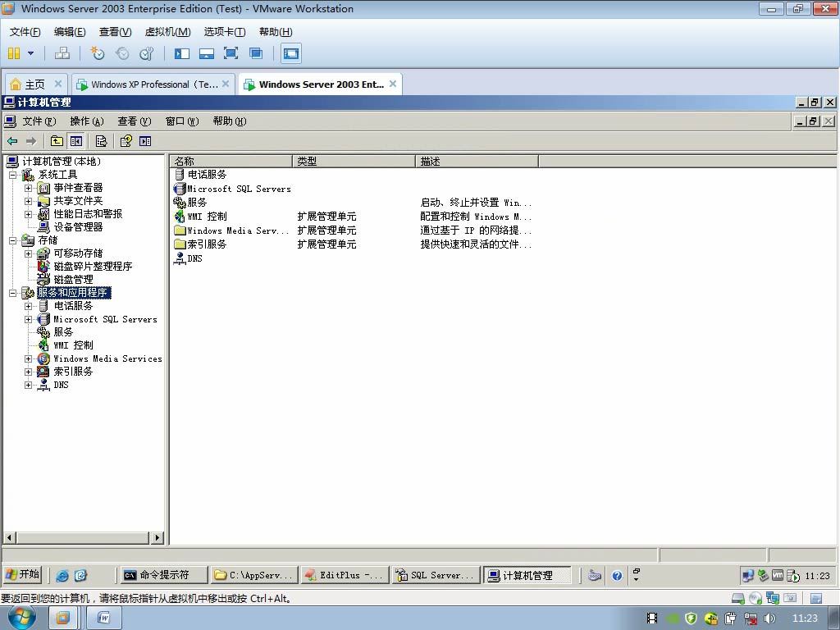This screenshot has width=840, height=630.
Task: Click the revert to snapshot icon
Action: tap(122, 53)
